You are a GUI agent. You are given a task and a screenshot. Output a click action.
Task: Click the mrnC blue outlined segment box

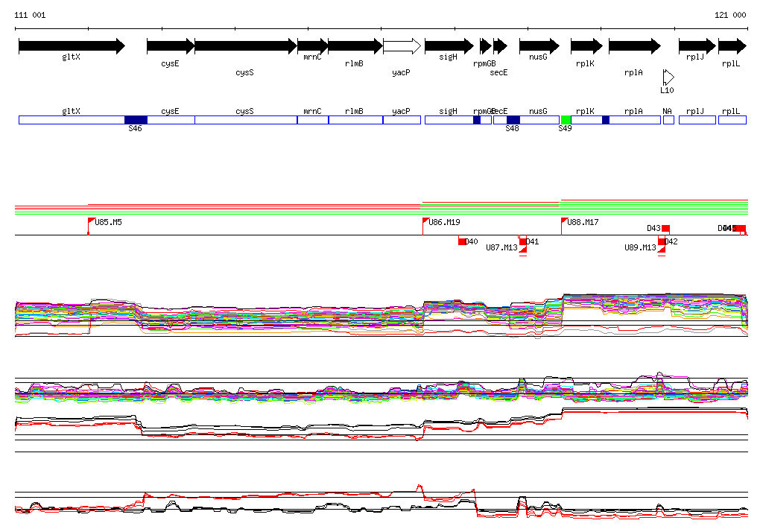point(312,120)
